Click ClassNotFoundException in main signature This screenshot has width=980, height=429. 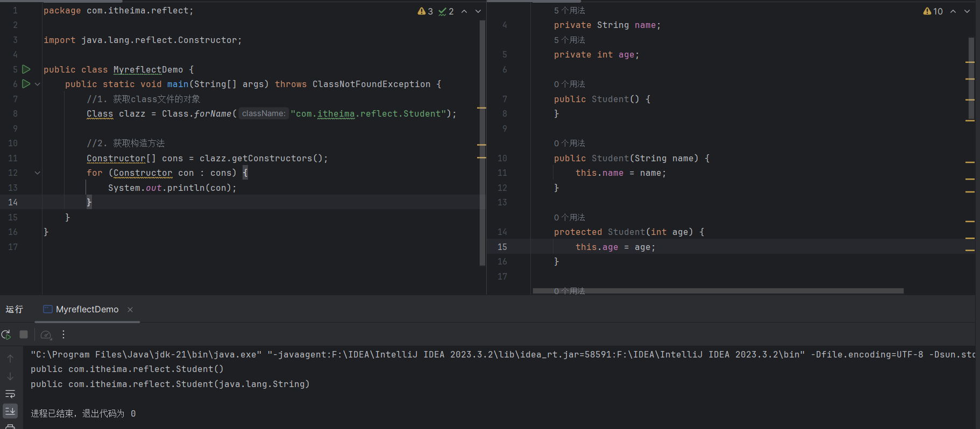pos(372,84)
